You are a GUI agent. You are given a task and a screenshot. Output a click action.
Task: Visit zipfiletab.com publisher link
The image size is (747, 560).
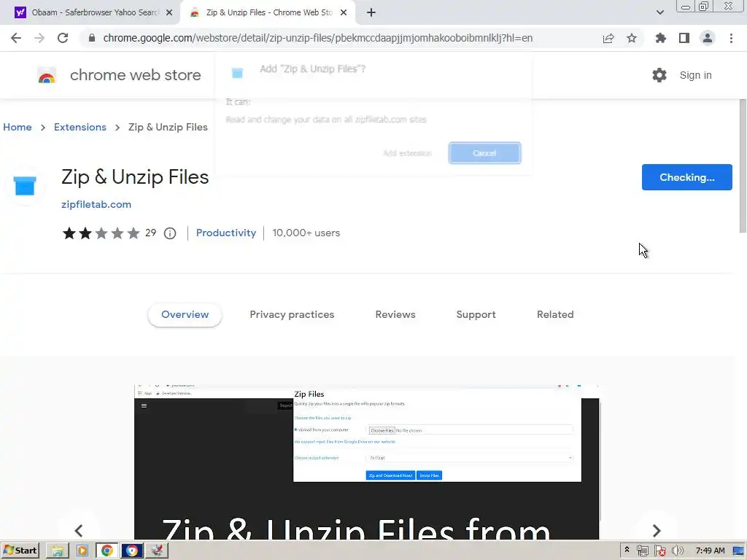click(x=96, y=204)
